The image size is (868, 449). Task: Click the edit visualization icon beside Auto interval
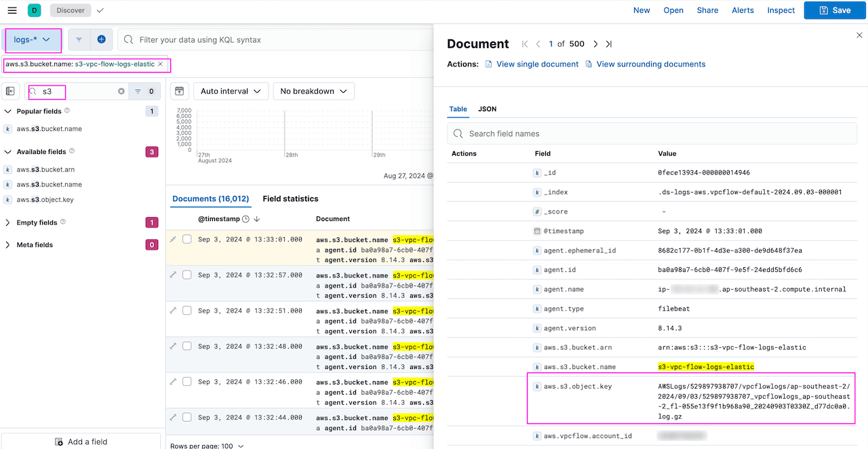pos(178,91)
